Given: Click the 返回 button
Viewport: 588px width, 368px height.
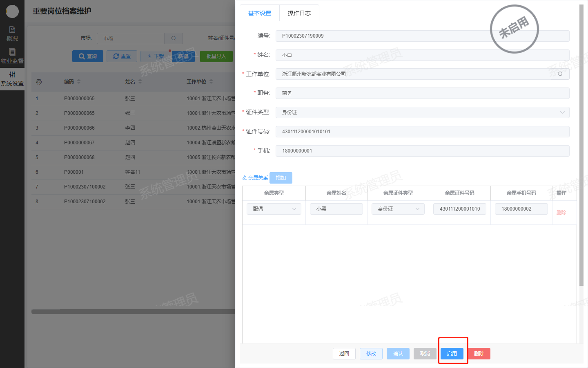Looking at the screenshot, I should pos(344,354).
